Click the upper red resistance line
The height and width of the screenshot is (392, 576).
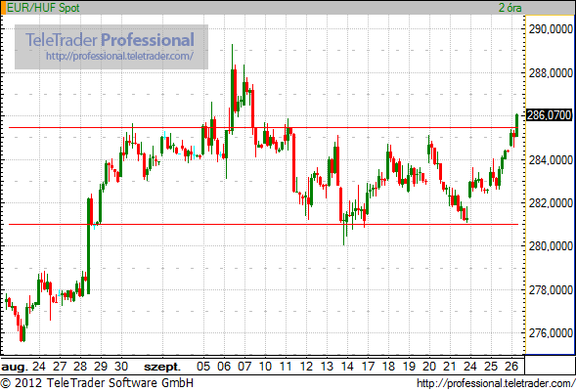[x=263, y=128]
